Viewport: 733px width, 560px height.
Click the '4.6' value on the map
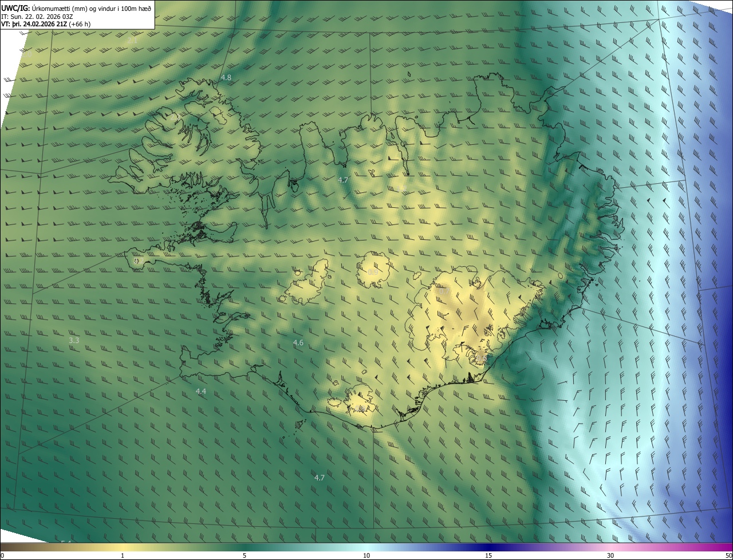[x=298, y=342]
